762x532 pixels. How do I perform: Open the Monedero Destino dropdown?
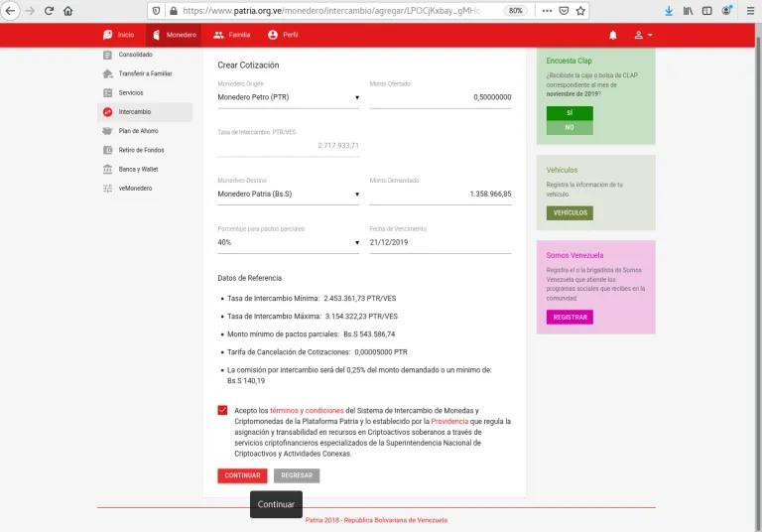pyautogui.click(x=288, y=194)
